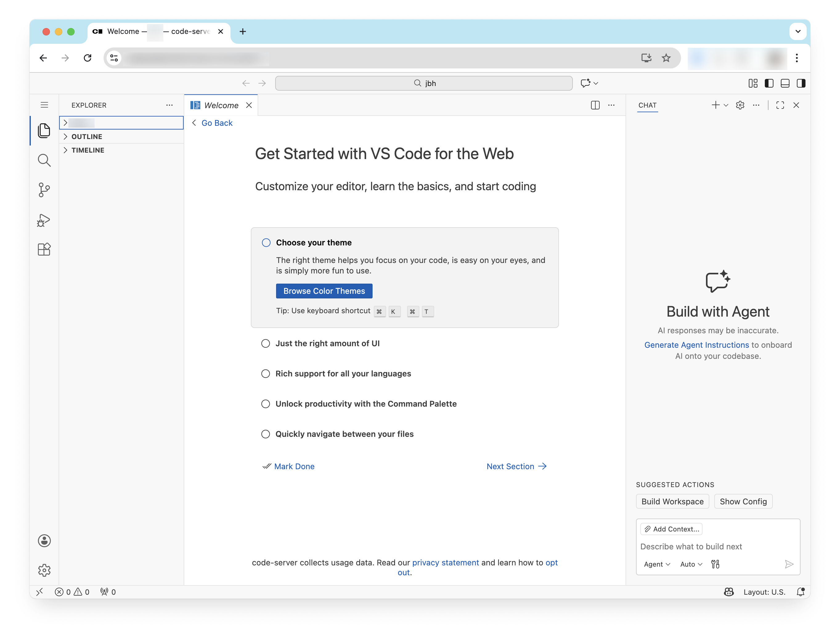This screenshot has height=640, width=840.
Task: Expand the OUTLINE section
Action: (87, 136)
